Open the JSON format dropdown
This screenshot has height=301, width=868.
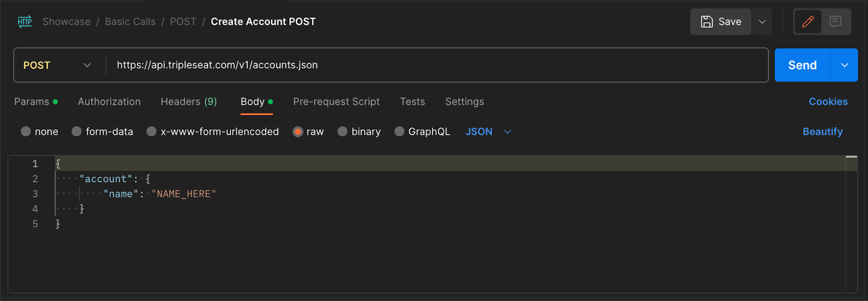tap(488, 131)
